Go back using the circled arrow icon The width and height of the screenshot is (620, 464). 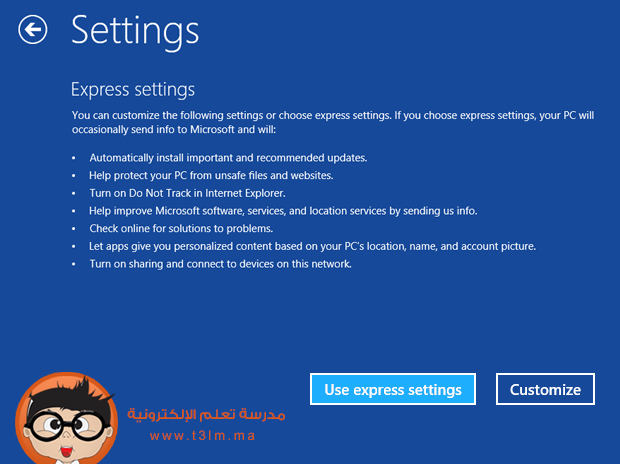(x=32, y=30)
